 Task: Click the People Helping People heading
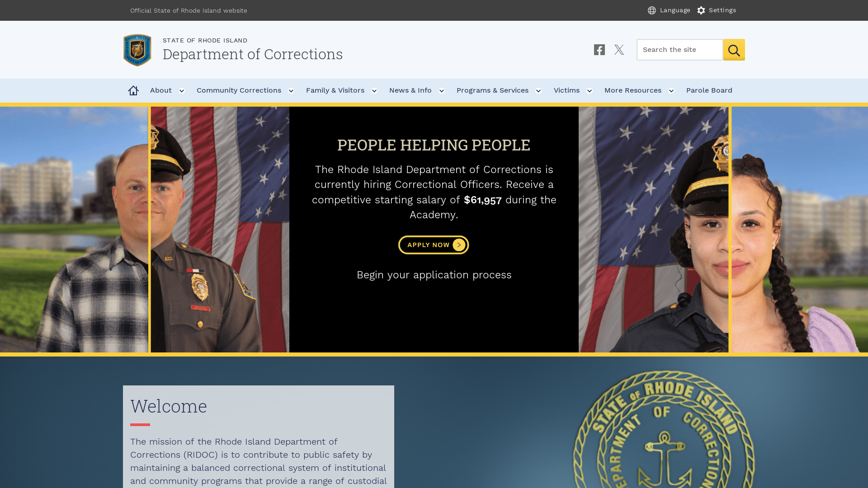pyautogui.click(x=434, y=145)
